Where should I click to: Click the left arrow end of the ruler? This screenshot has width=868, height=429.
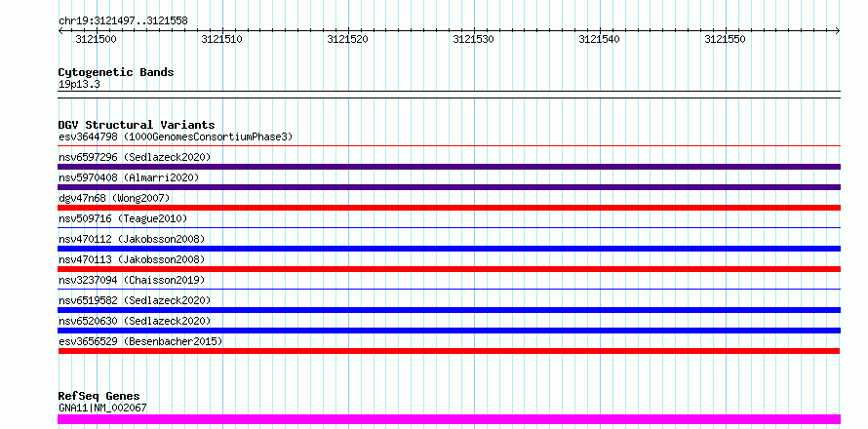coord(60,30)
